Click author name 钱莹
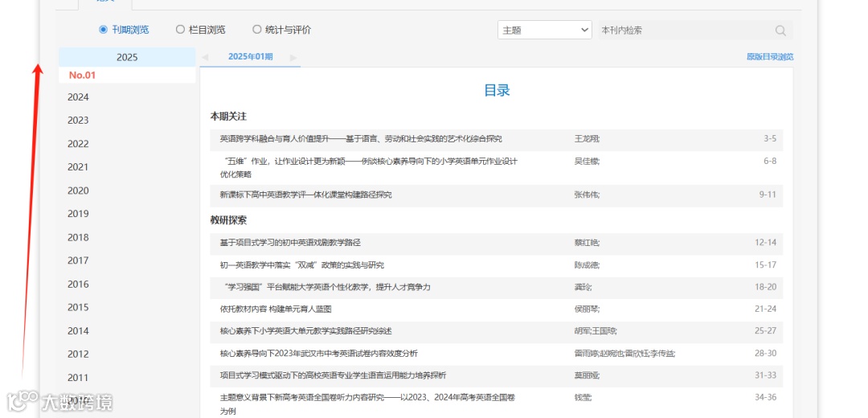Viewport: 868px width, 418px height. tap(583, 398)
